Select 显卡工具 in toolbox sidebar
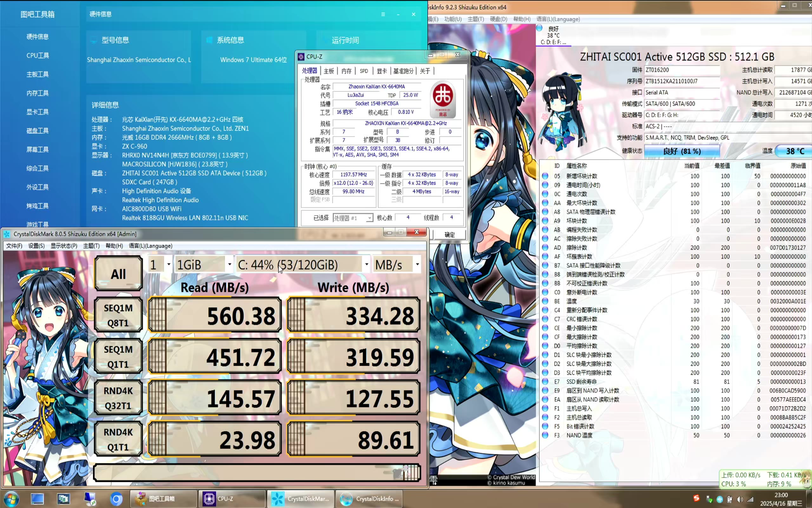The image size is (812, 508). 38,112
